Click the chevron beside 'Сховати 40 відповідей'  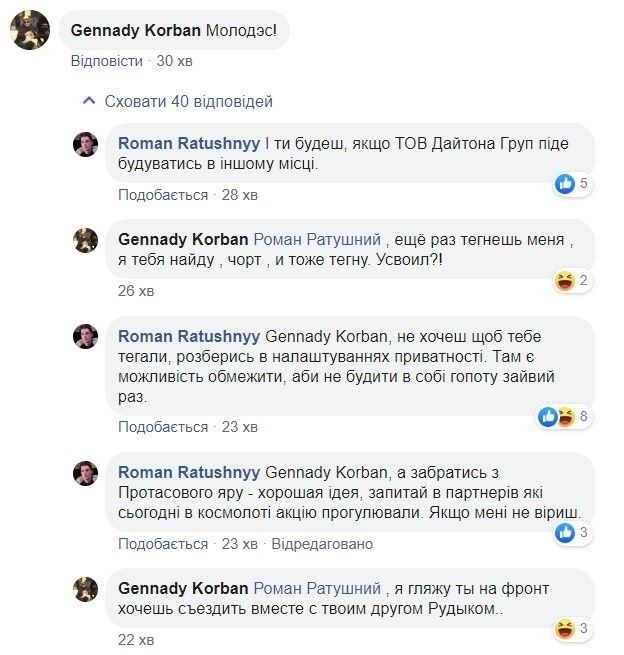(89, 101)
